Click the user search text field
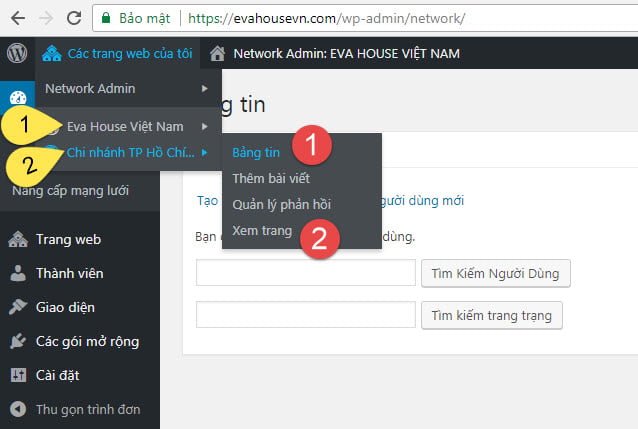Viewport: 638px width, 429px height. [x=305, y=273]
